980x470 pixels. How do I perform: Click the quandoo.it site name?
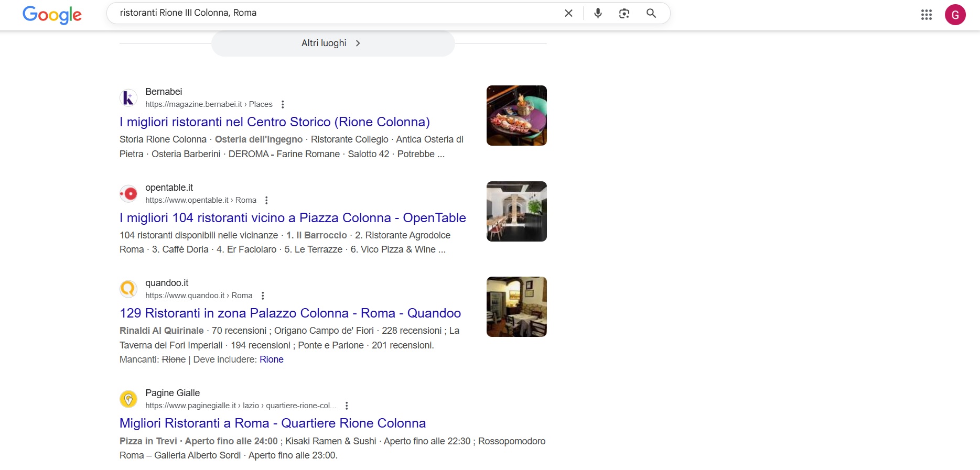tap(167, 283)
